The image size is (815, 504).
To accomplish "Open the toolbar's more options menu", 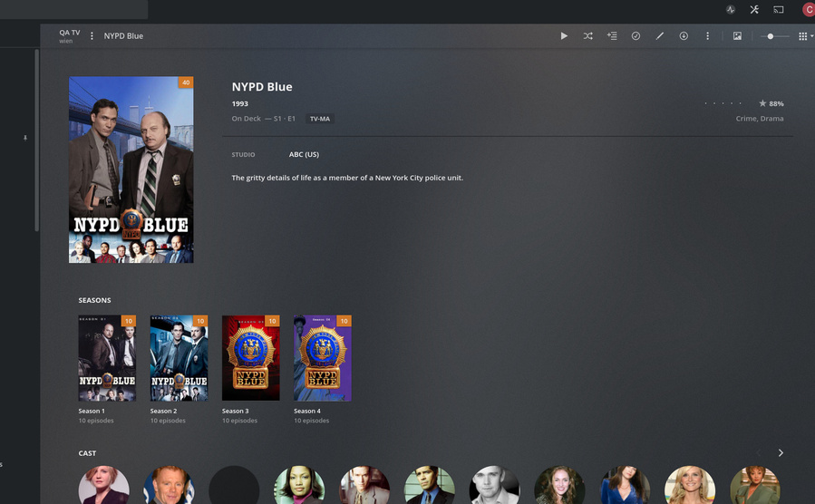I will [x=707, y=36].
